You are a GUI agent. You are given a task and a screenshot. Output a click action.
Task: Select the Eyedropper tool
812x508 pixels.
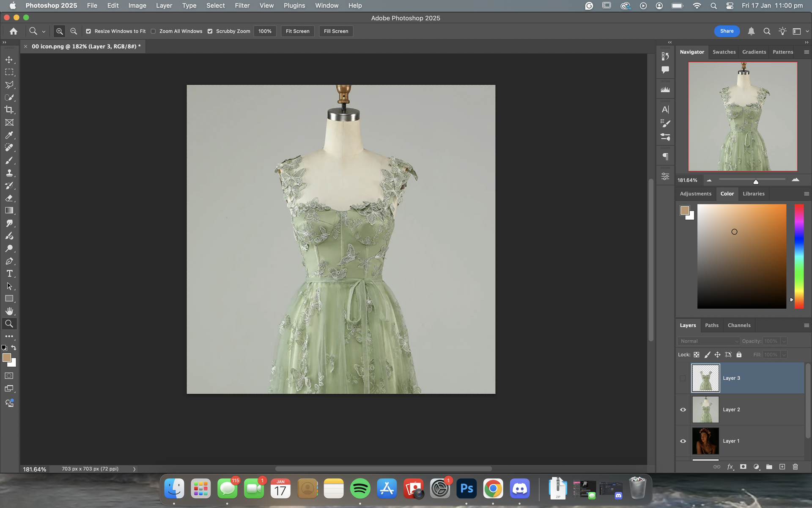click(9, 135)
